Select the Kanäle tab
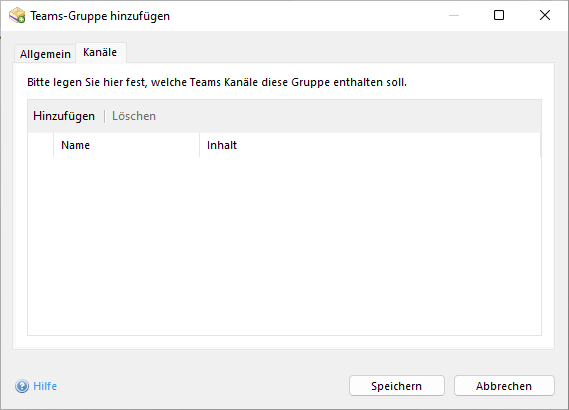The width and height of the screenshot is (569, 410). pos(100,53)
